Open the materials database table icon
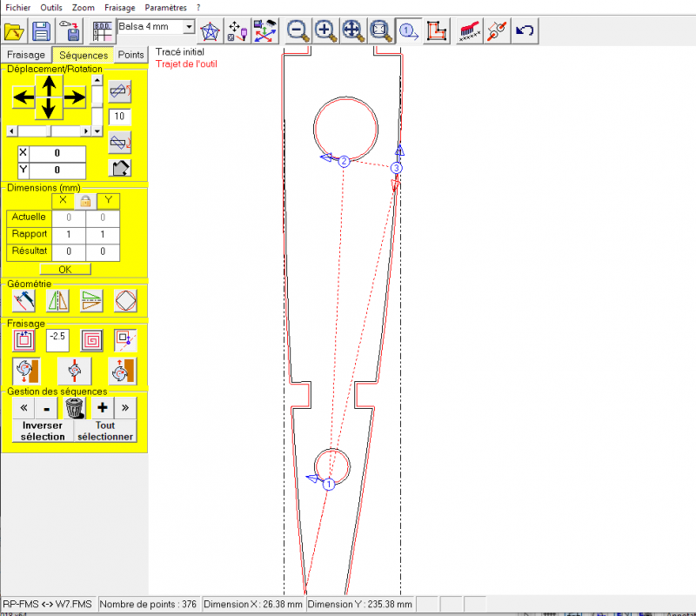 pos(103,31)
